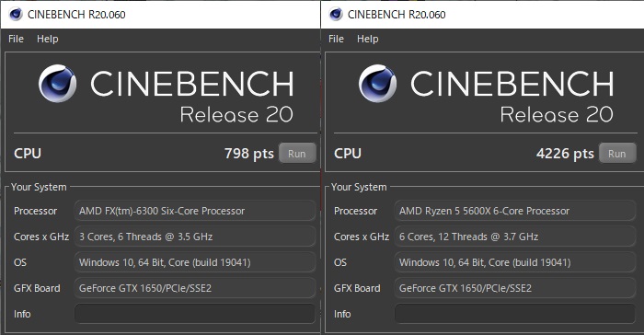
Task: Click the 798 pts score text
Action: pos(249,154)
